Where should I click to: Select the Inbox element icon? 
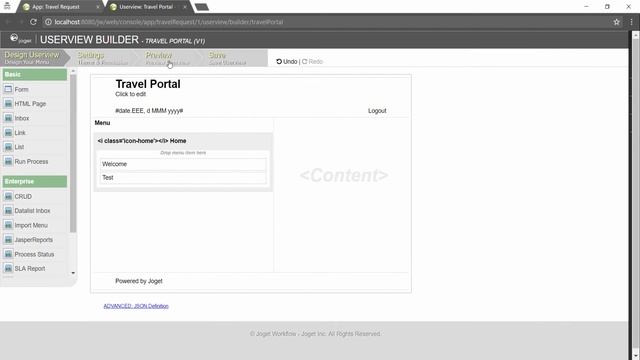coord(8,118)
